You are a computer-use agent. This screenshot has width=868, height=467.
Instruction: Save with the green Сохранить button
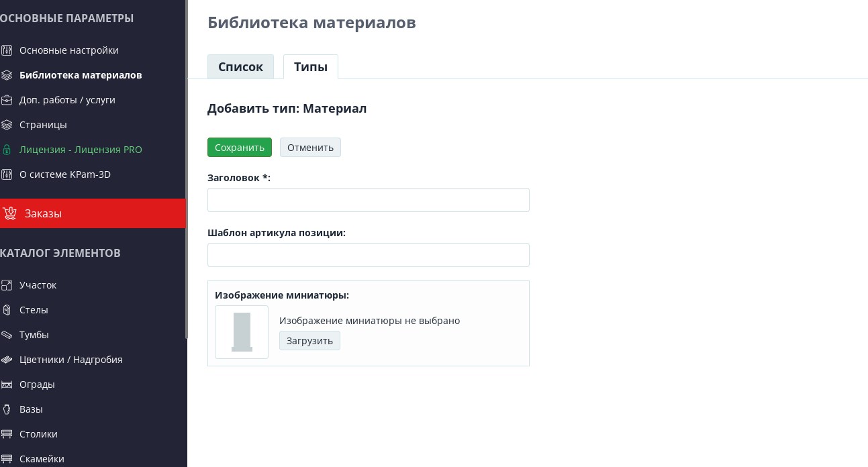(240, 148)
